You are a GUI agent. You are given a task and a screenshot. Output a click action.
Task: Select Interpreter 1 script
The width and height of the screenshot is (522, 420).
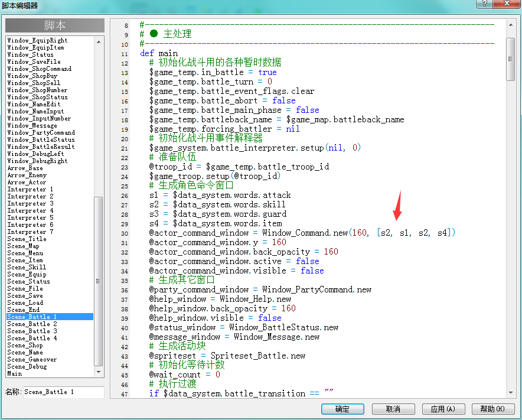coord(30,189)
